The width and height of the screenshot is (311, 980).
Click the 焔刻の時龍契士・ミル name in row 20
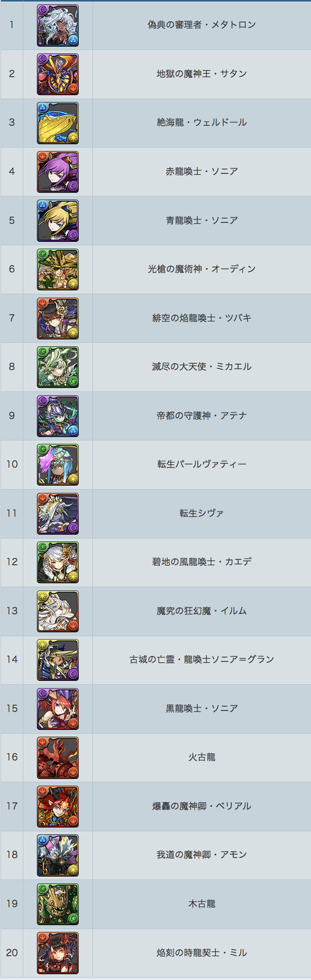202,952
